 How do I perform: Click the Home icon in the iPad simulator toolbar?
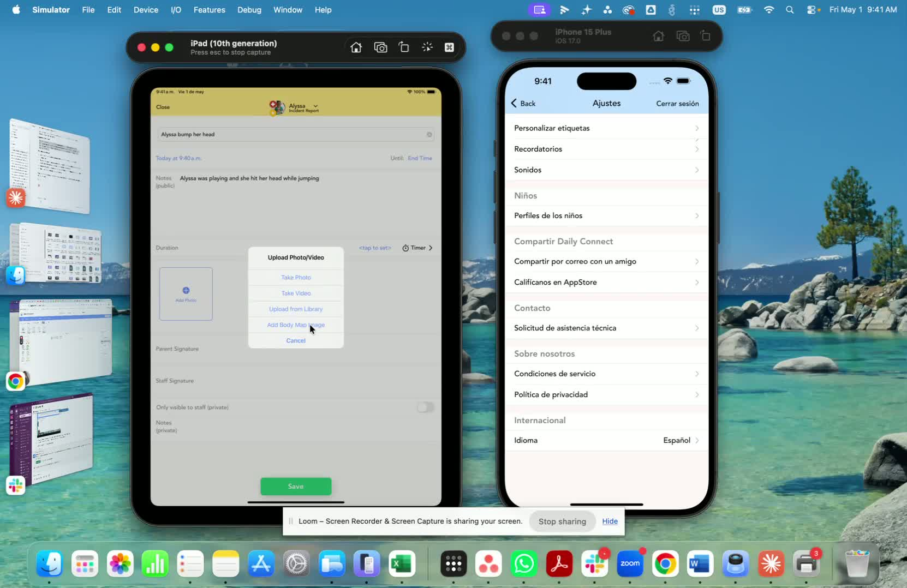(356, 47)
